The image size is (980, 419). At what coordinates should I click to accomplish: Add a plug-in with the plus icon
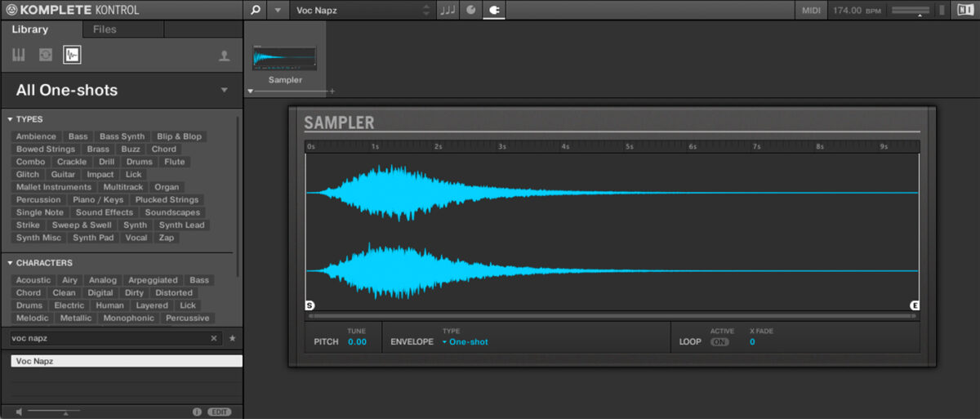click(332, 91)
